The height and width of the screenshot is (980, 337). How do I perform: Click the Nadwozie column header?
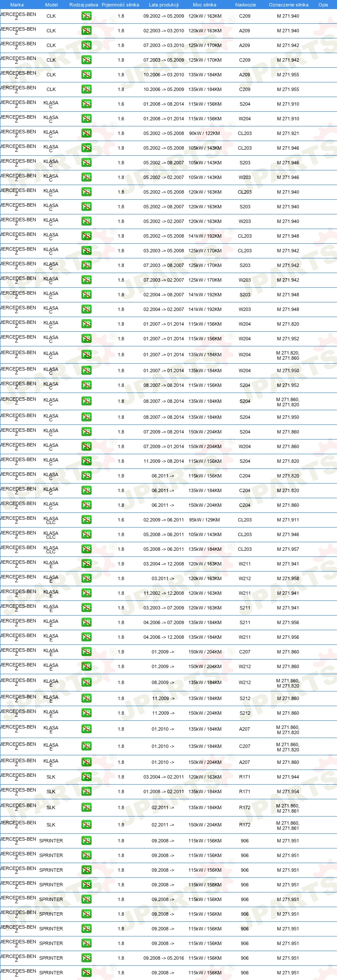(x=245, y=5)
